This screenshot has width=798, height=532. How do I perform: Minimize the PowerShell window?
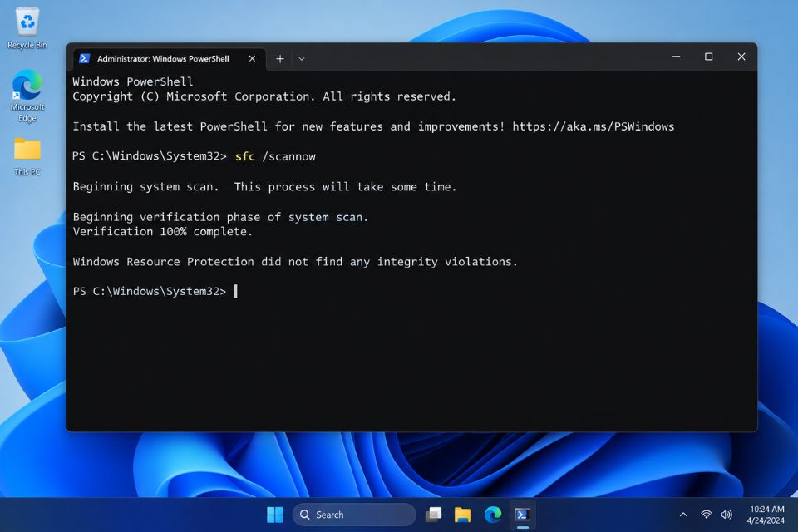click(677, 57)
